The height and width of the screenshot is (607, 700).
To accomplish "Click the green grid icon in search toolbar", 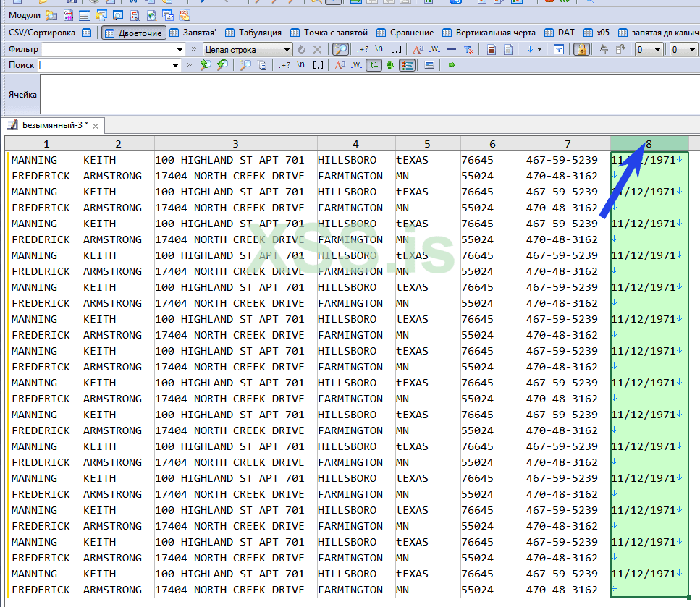I will click(x=390, y=65).
